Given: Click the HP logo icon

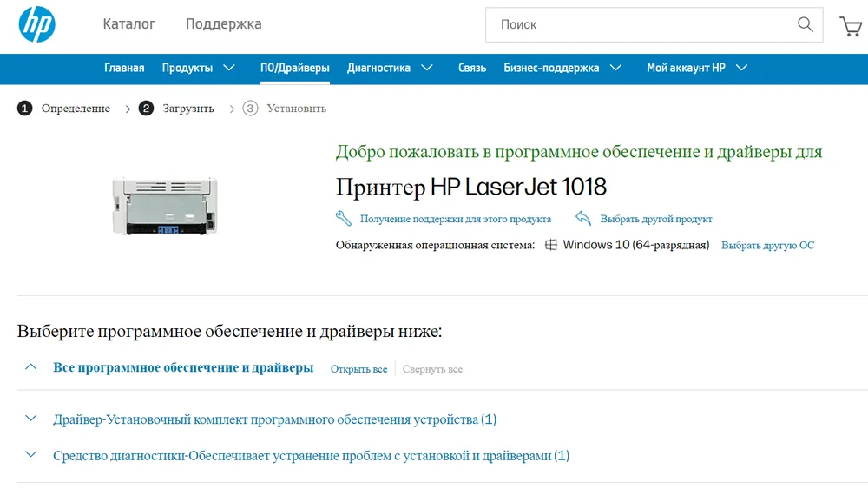Looking at the screenshot, I should point(36,24).
